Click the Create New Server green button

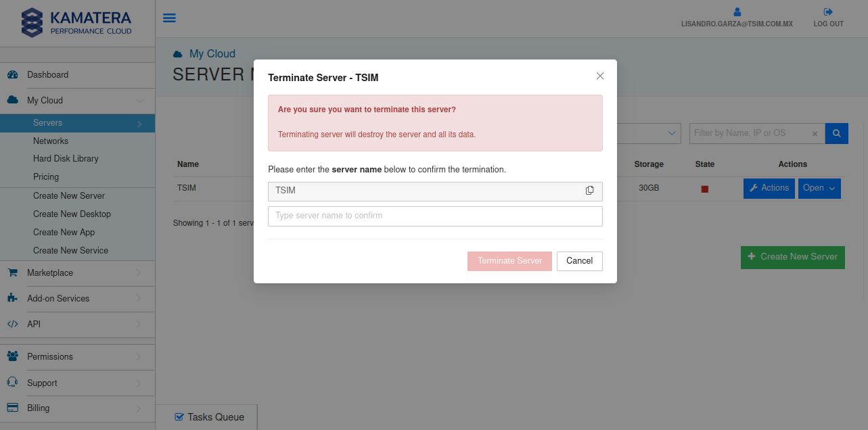[x=792, y=257]
